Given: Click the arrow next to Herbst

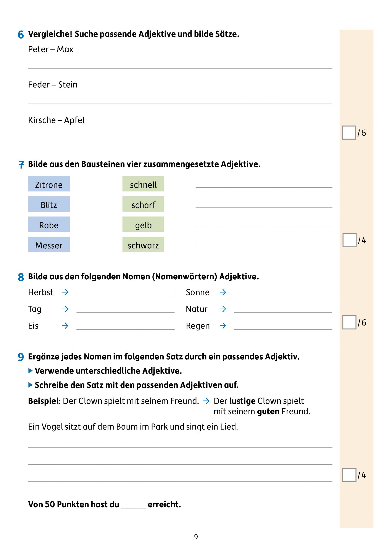Looking at the screenshot, I should (65, 292).
